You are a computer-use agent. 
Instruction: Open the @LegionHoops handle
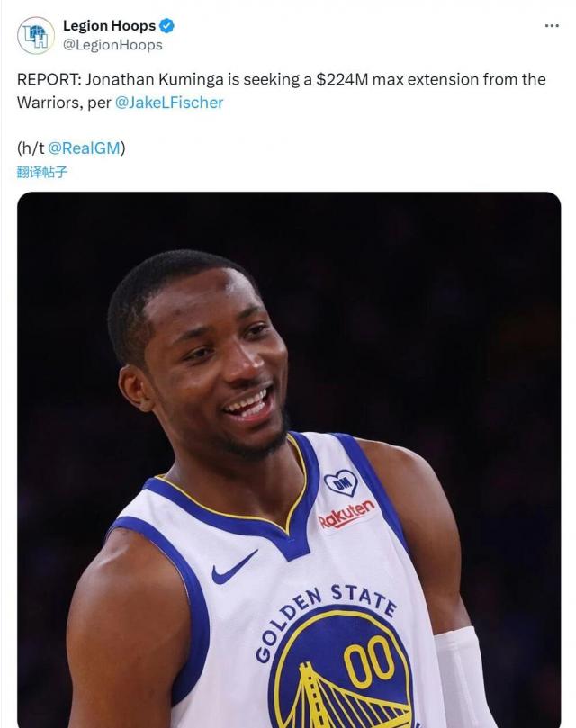coord(112,45)
